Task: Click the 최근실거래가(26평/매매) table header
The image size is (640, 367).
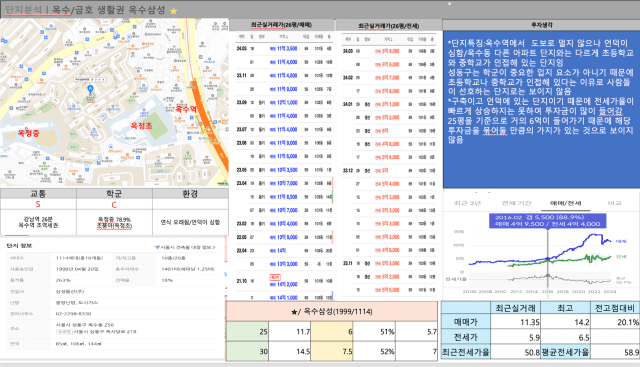Action: click(282, 25)
